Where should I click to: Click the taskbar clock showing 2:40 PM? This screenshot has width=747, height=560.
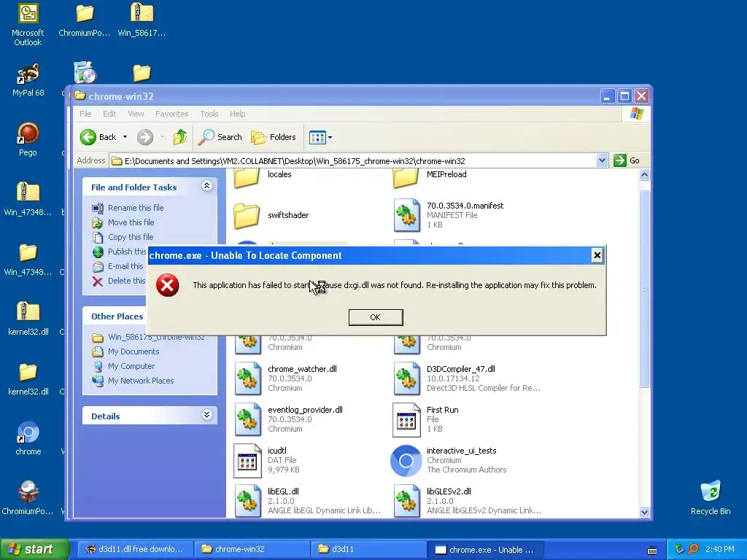pos(719,549)
